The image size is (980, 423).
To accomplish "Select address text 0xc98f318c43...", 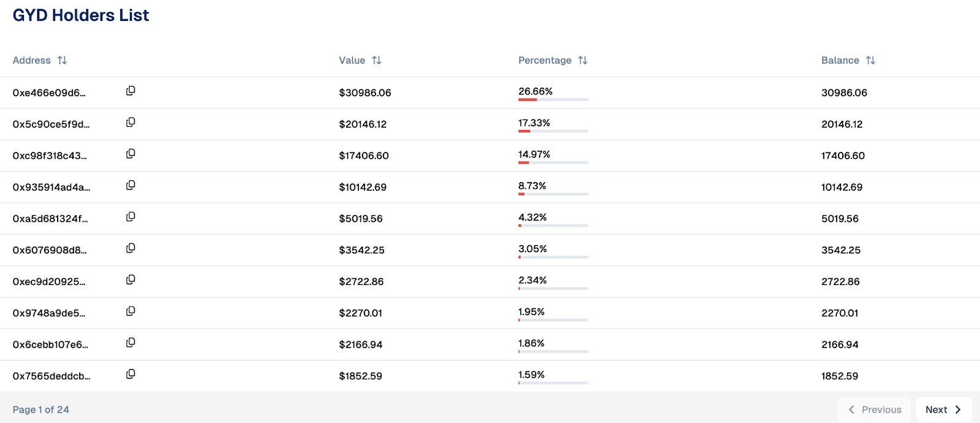I will click(x=50, y=156).
